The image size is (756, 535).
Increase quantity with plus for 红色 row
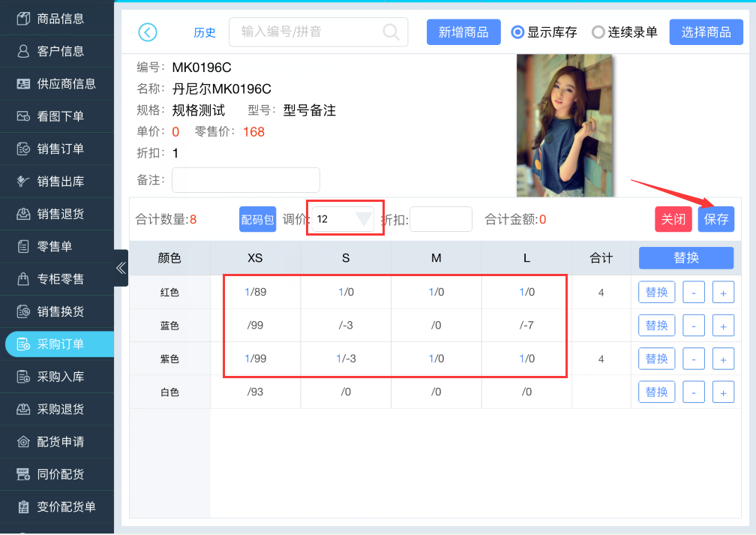coord(723,292)
